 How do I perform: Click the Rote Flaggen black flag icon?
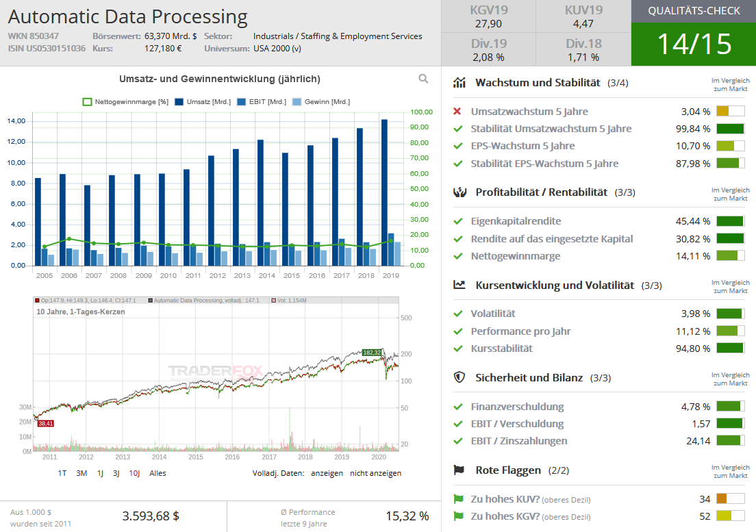(x=459, y=470)
